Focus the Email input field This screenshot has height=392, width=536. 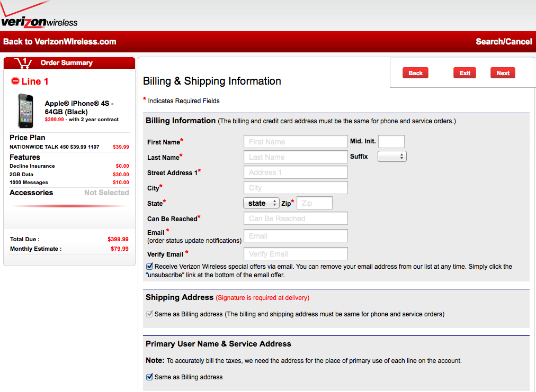pyautogui.click(x=296, y=236)
